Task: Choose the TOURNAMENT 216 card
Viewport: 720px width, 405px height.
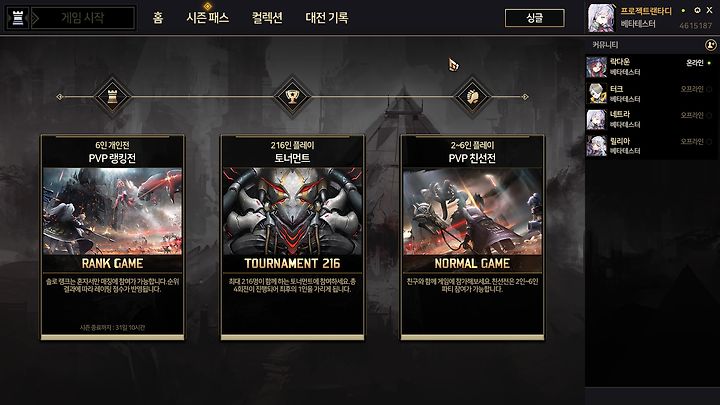Action: [292, 237]
